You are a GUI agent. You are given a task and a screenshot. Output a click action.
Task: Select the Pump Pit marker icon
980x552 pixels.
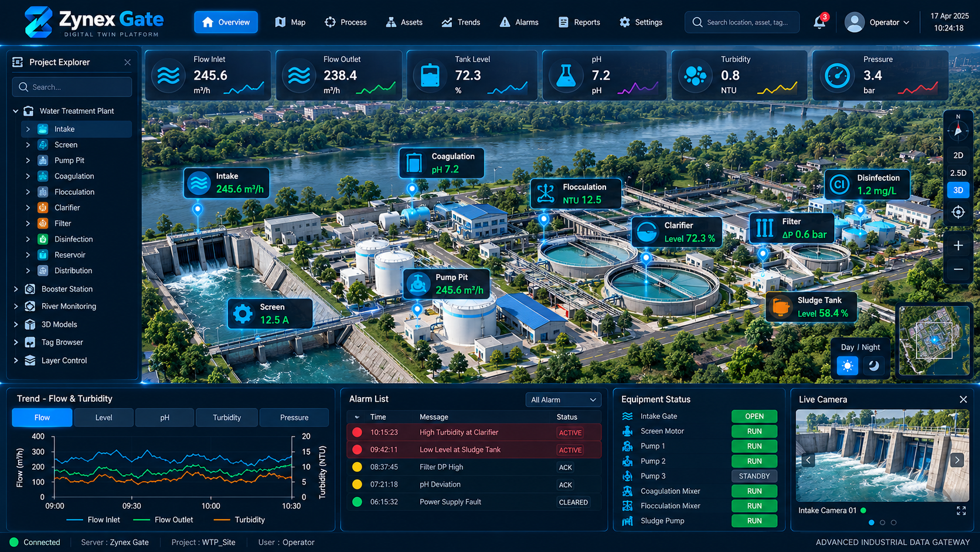418,284
